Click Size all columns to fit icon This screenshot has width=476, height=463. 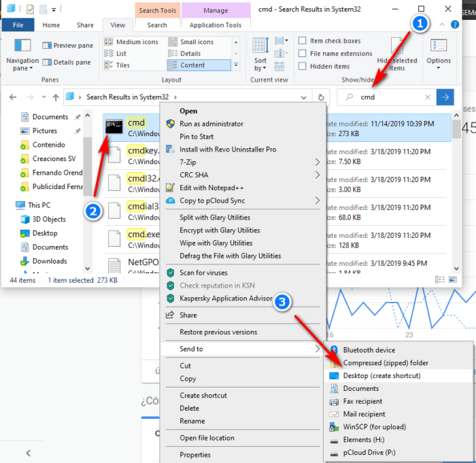[x=279, y=66]
